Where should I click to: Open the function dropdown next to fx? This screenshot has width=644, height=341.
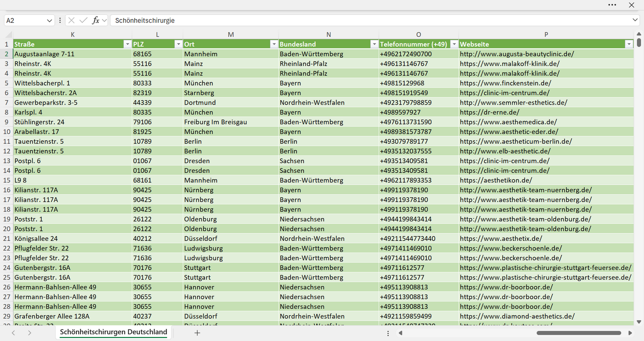[x=104, y=20]
